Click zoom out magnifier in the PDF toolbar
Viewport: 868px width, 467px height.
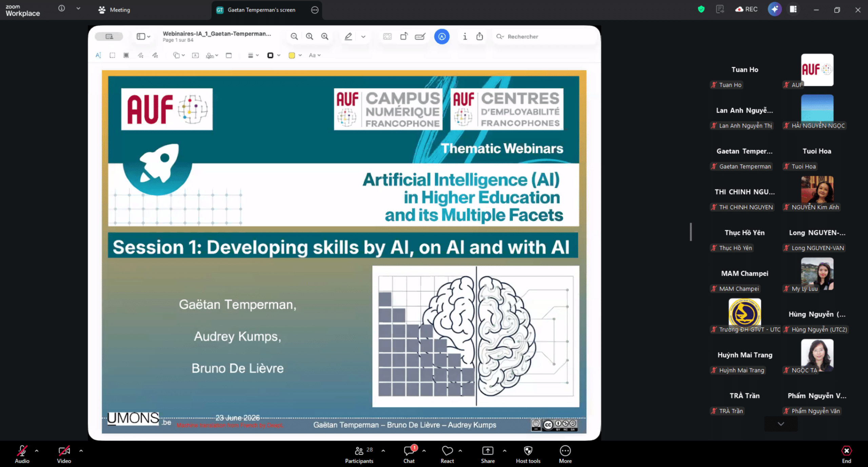[x=294, y=36]
